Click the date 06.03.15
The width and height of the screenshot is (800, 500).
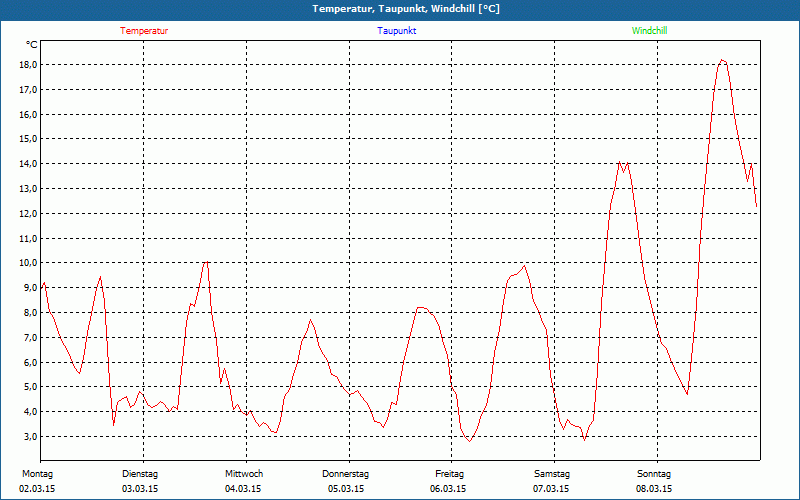pyautogui.click(x=448, y=489)
